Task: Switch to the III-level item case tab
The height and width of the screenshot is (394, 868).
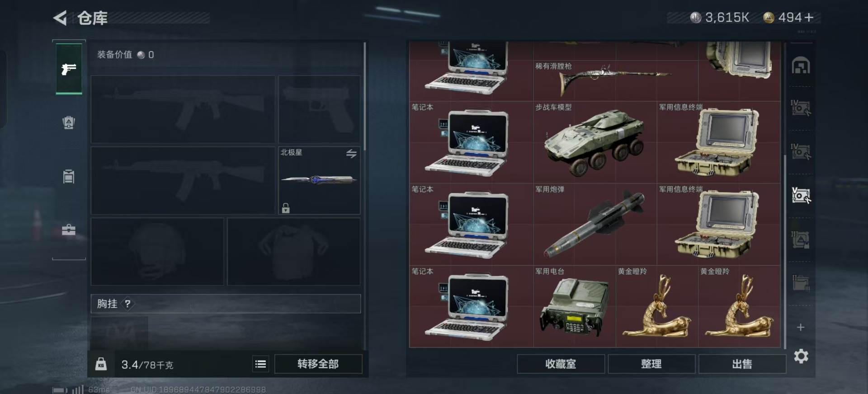Action: click(x=801, y=240)
